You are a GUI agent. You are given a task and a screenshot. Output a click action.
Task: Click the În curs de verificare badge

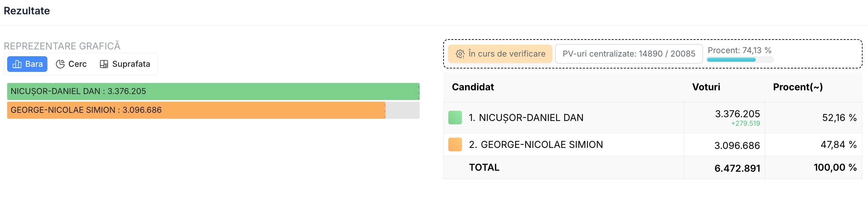500,54
